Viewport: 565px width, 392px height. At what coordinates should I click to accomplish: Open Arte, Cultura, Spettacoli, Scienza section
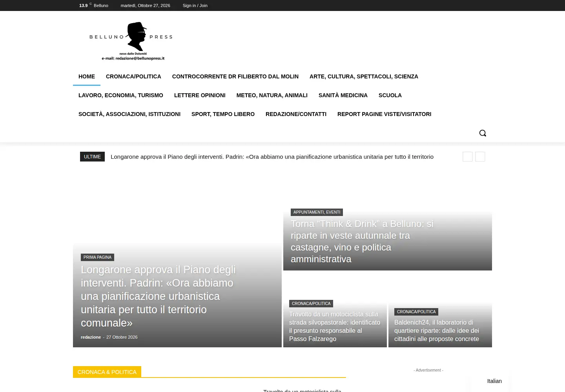point(364,76)
